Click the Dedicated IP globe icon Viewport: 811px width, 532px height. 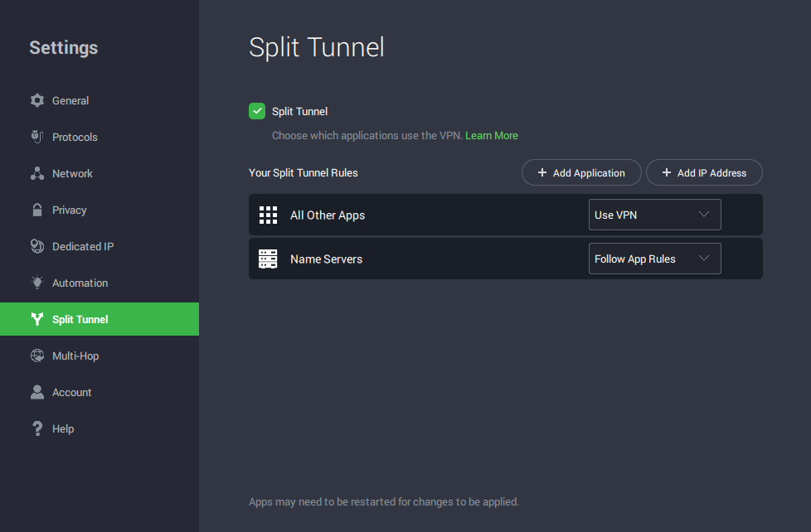coord(36,246)
